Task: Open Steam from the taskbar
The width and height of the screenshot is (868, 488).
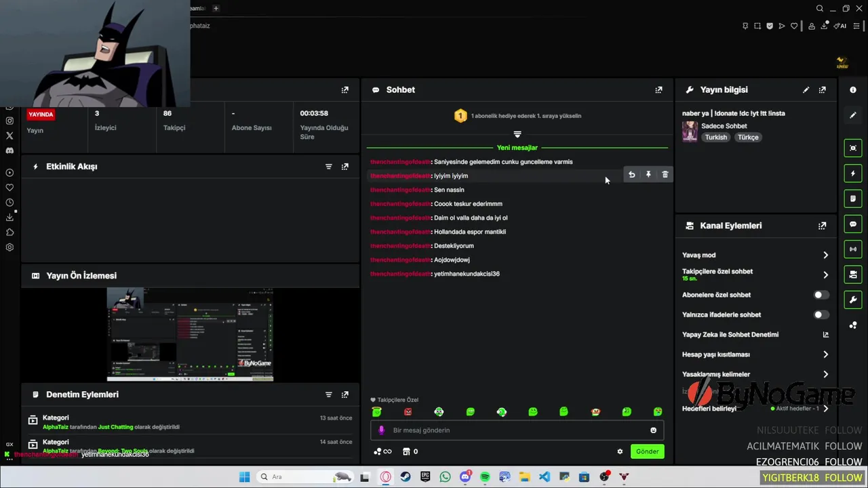Action: [406, 477]
